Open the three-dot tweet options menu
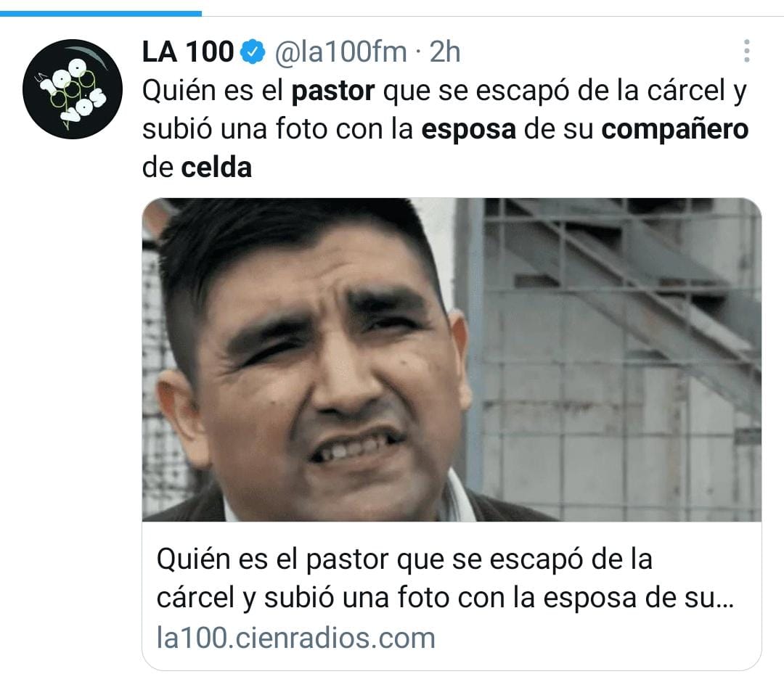 (746, 51)
